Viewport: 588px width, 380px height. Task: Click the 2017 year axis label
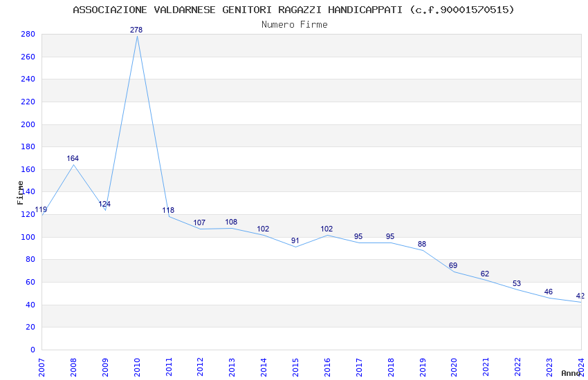click(359, 368)
